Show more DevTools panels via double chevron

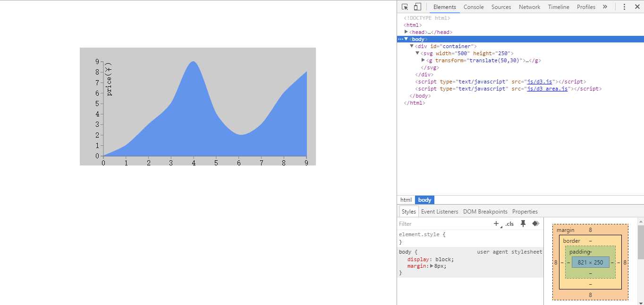point(605,7)
